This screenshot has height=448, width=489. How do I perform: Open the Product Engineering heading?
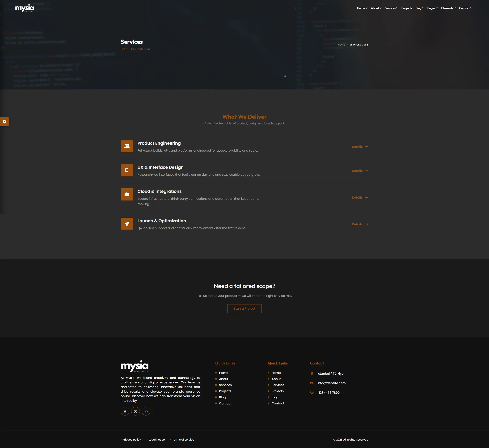(x=159, y=143)
